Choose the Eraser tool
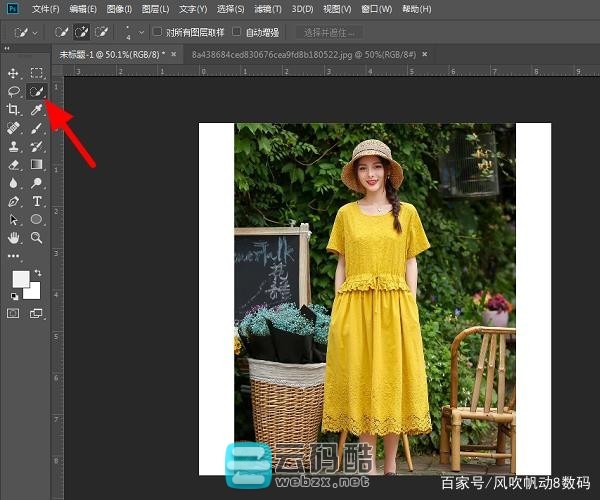 pyautogui.click(x=14, y=164)
